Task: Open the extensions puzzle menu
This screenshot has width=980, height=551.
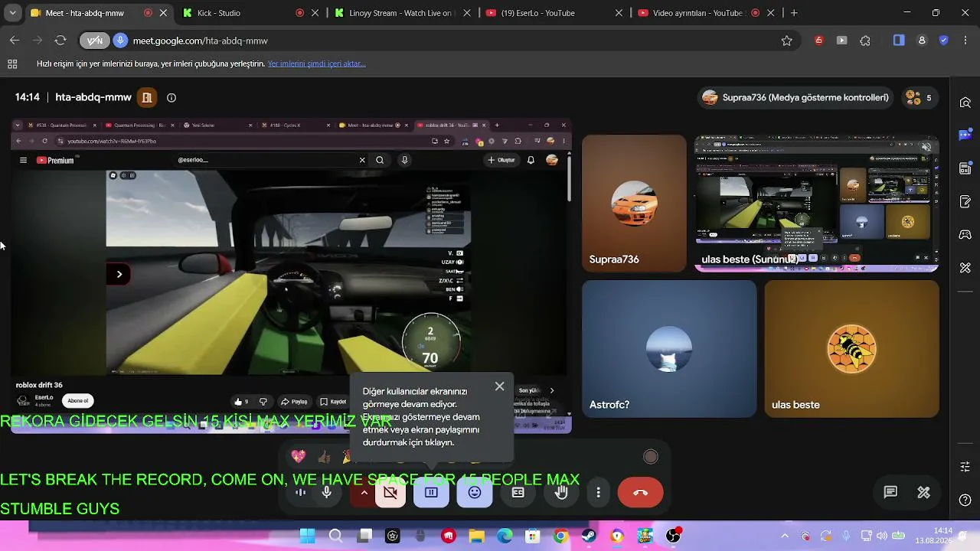Action: (x=865, y=41)
